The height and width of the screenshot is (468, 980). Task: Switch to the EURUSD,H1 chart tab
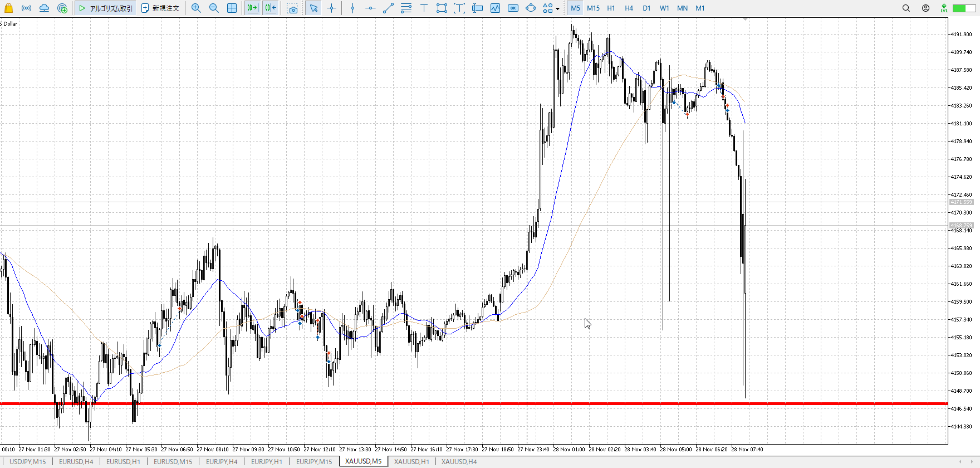pos(123,461)
